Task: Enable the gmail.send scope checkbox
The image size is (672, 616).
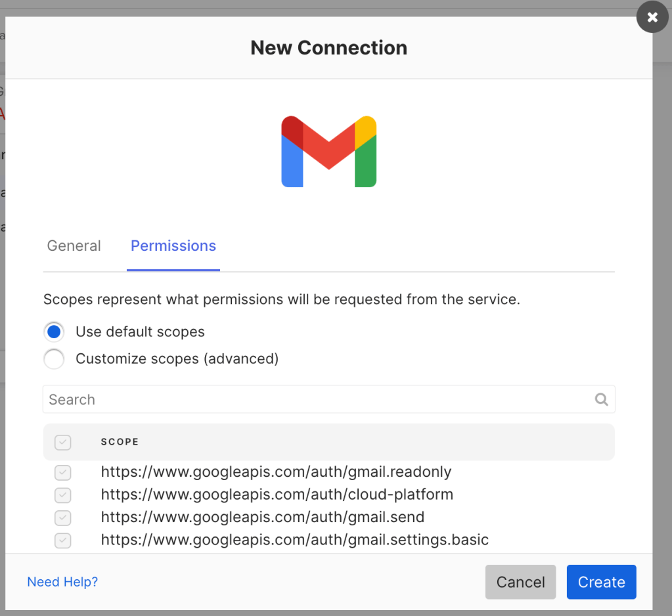Action: click(62, 517)
